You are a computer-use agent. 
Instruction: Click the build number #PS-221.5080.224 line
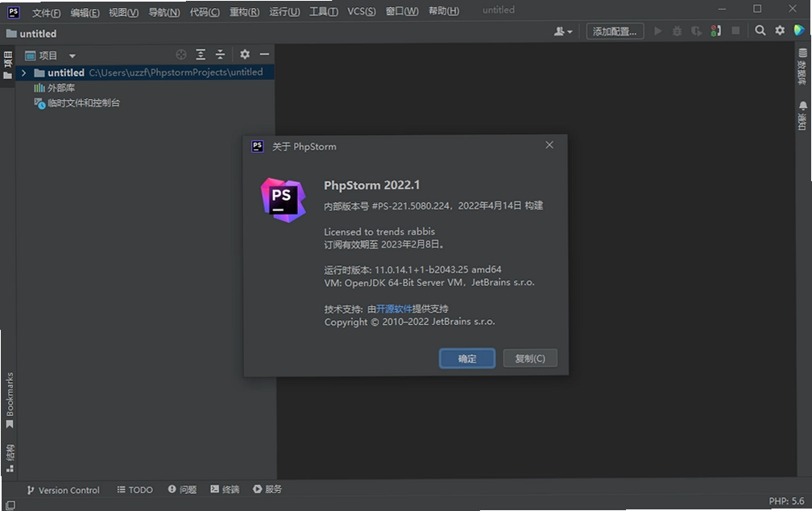[x=433, y=206]
